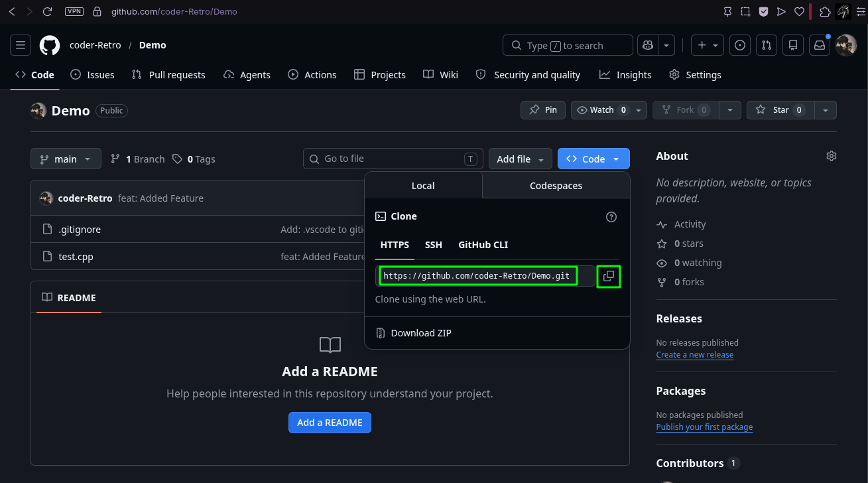Expand the Add file dropdown
This screenshot has height=483, width=868.
pyautogui.click(x=521, y=159)
